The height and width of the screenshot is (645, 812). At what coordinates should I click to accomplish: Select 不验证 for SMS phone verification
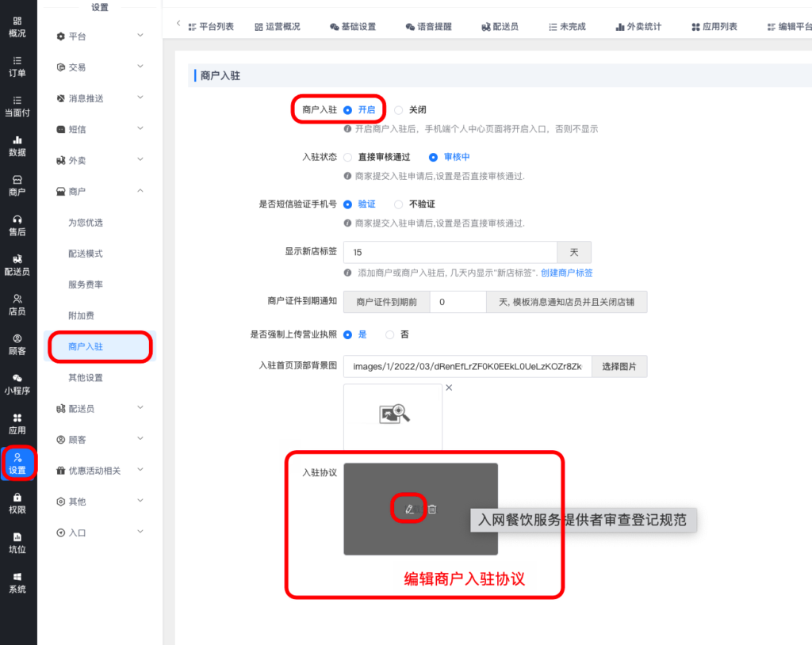click(399, 204)
